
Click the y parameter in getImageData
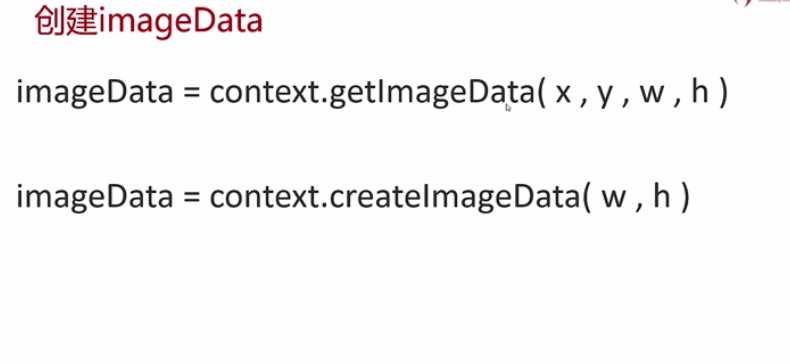coord(606,97)
